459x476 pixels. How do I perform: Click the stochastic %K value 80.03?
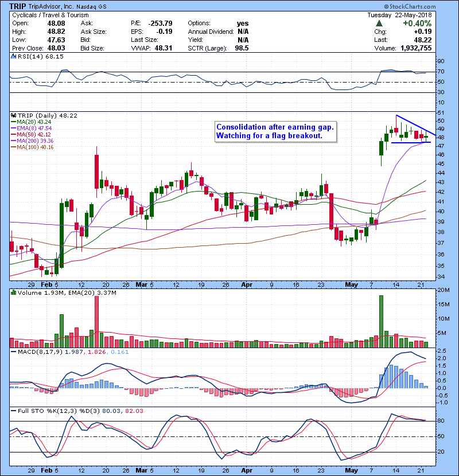pyautogui.click(x=111, y=411)
